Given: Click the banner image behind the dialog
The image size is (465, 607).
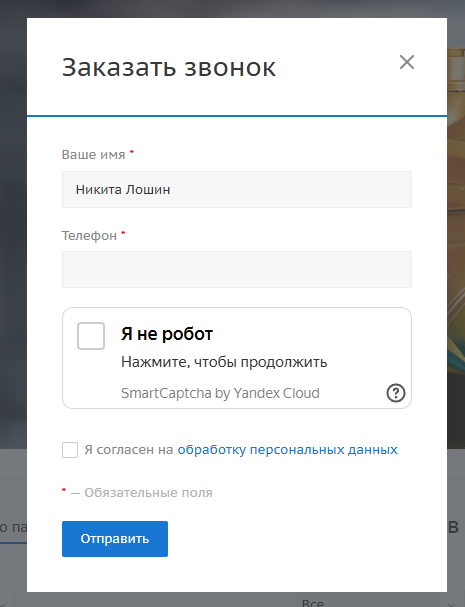Looking at the screenshot, I should tap(456, 248).
